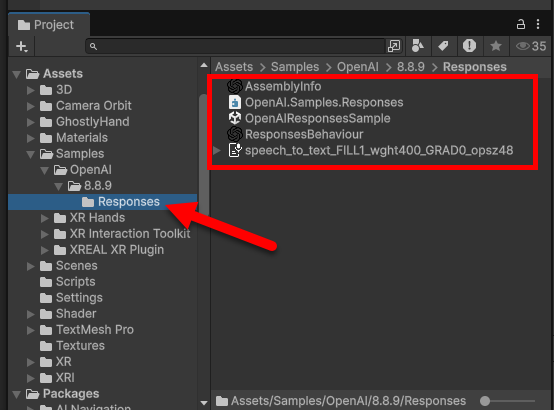Click Samples in the breadcrumb path
The width and height of the screenshot is (554, 410).
[295, 67]
